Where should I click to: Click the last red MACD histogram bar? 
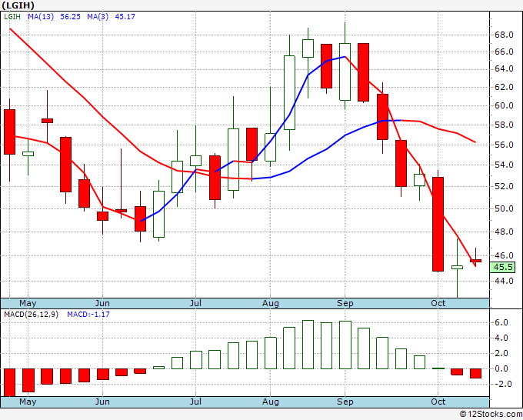[x=475, y=373]
